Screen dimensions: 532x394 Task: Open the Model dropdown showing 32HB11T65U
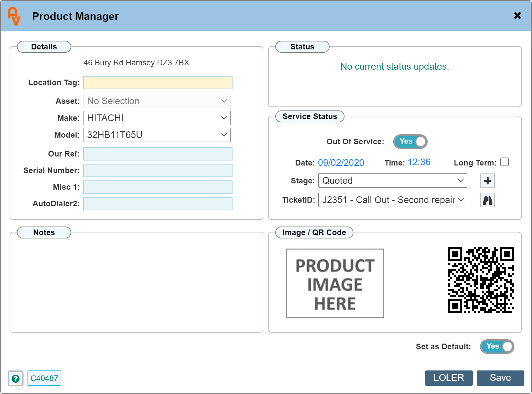(157, 135)
